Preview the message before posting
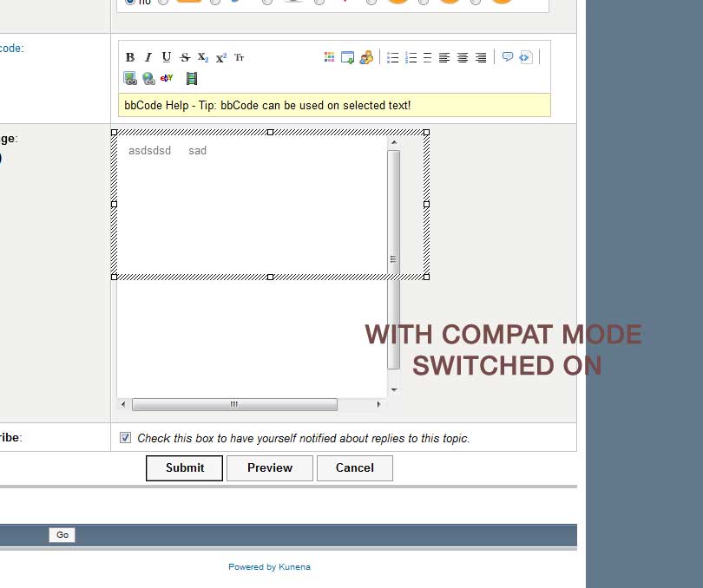This screenshot has width=703, height=588. [x=269, y=468]
